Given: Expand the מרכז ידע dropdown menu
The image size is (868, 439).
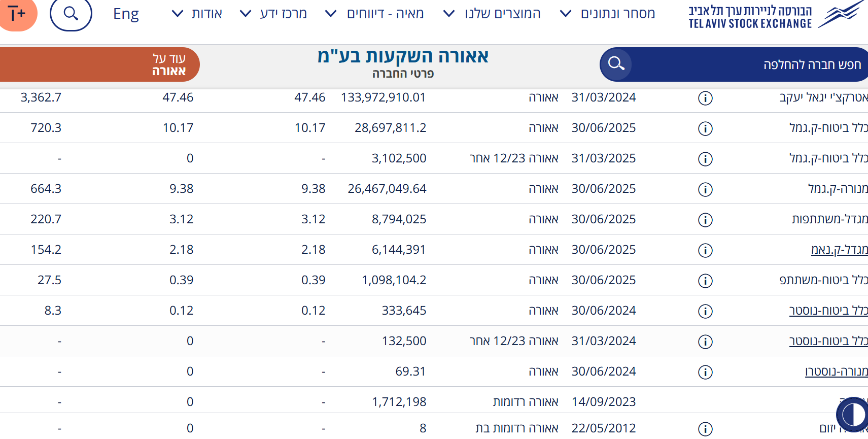Looking at the screenshot, I should (274, 14).
